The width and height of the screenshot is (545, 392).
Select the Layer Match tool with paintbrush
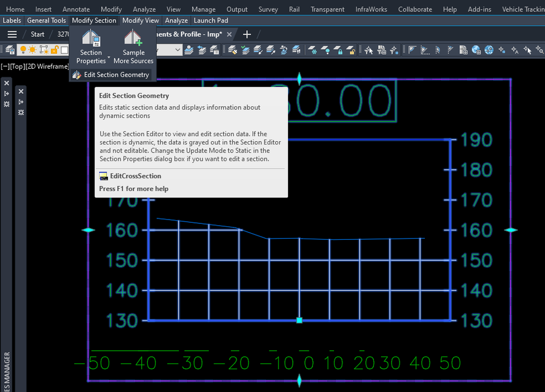click(233, 50)
